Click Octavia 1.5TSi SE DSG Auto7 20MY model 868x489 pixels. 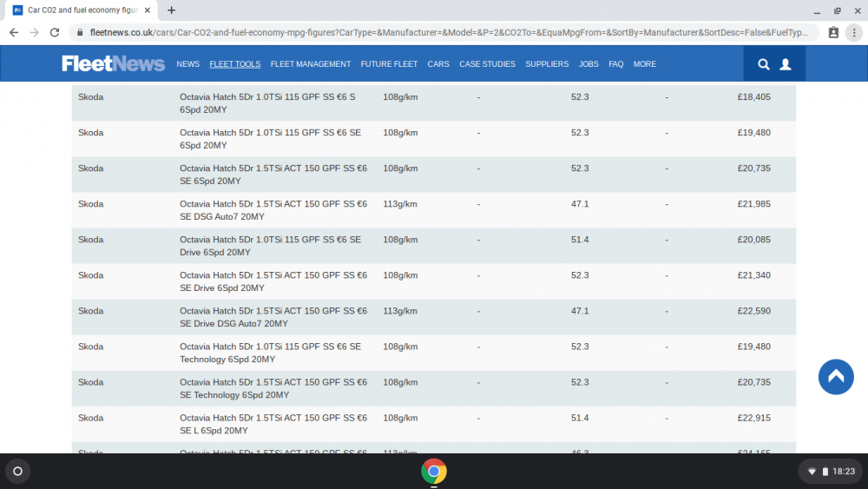(273, 210)
